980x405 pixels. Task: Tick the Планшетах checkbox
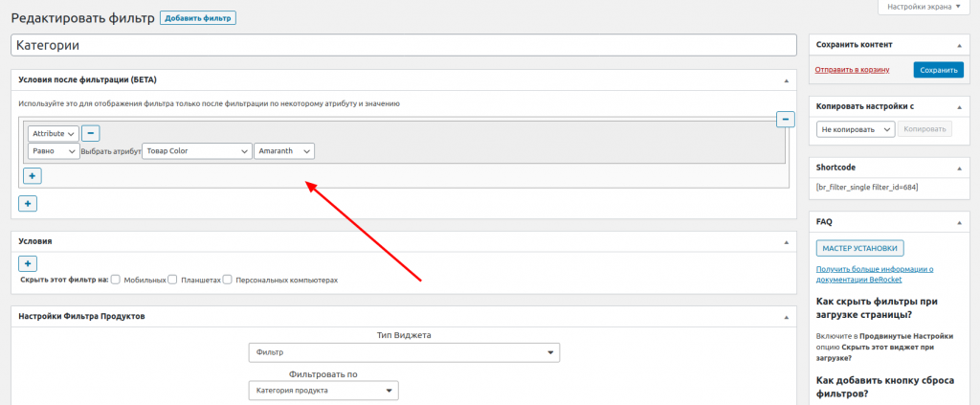click(x=173, y=280)
